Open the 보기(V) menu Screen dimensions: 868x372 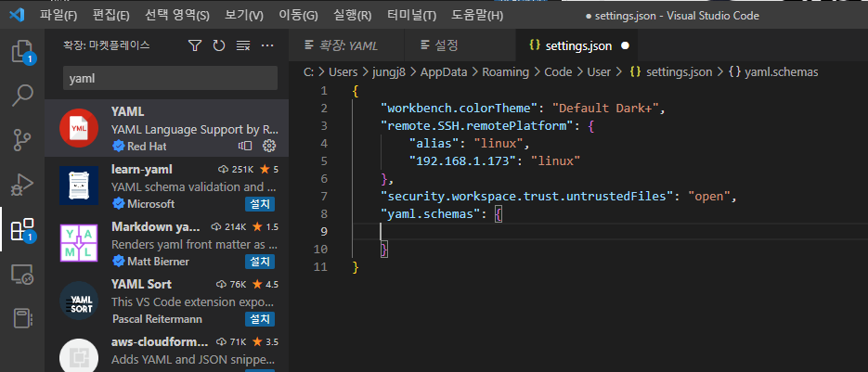pos(243,16)
